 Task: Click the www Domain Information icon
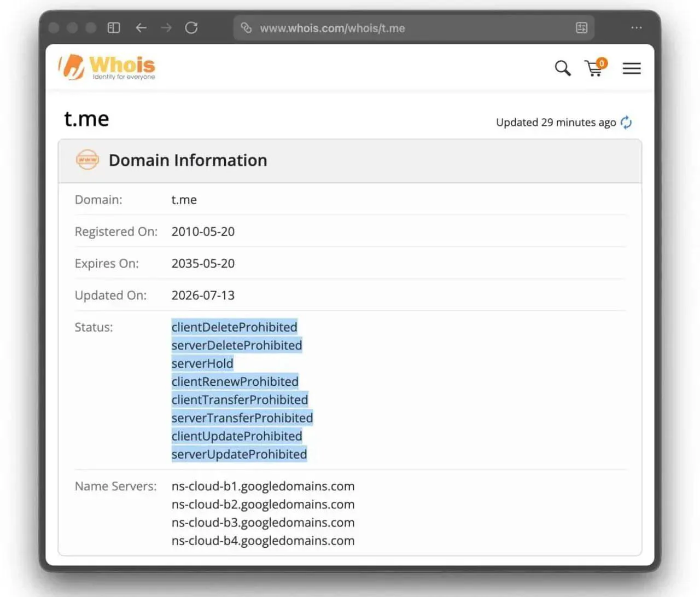87,160
